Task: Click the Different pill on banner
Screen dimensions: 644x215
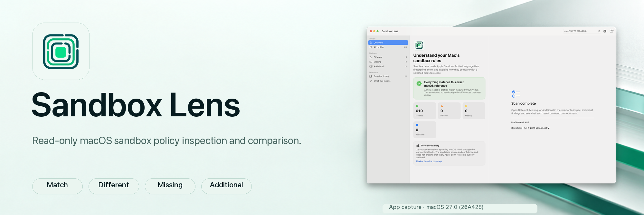Action: [x=114, y=186]
